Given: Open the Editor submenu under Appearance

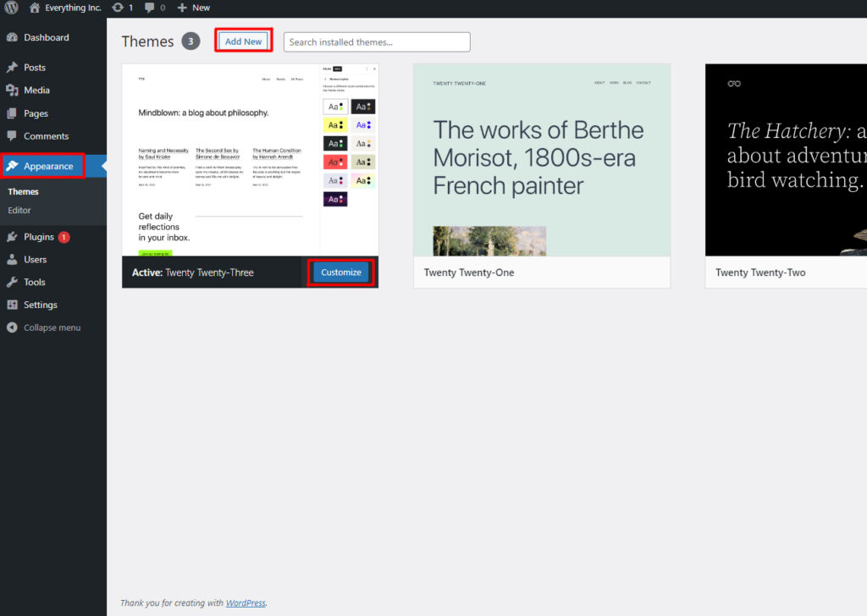Looking at the screenshot, I should pyautogui.click(x=19, y=210).
